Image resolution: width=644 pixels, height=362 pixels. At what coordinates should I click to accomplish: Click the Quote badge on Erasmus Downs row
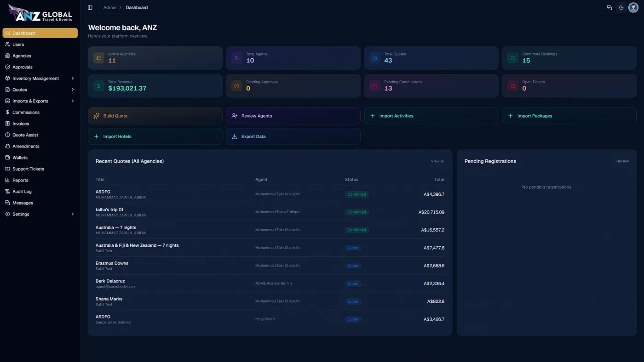click(353, 266)
